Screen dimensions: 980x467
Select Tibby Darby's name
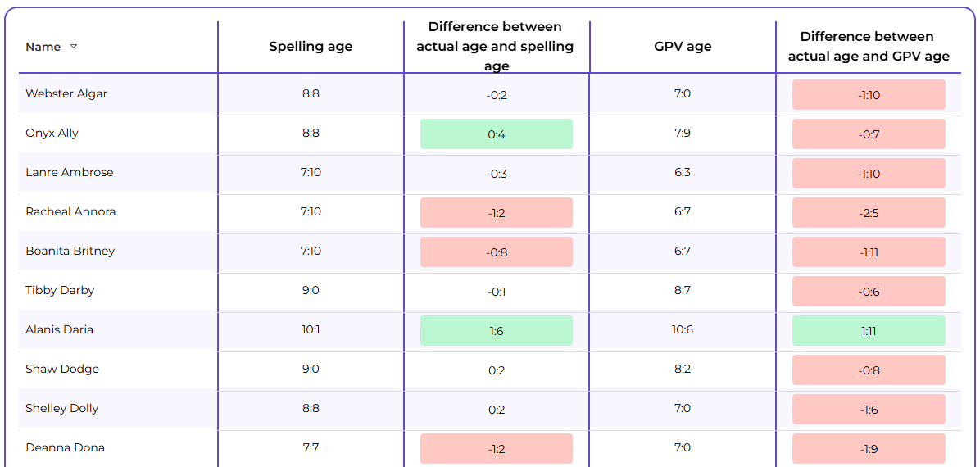click(59, 291)
